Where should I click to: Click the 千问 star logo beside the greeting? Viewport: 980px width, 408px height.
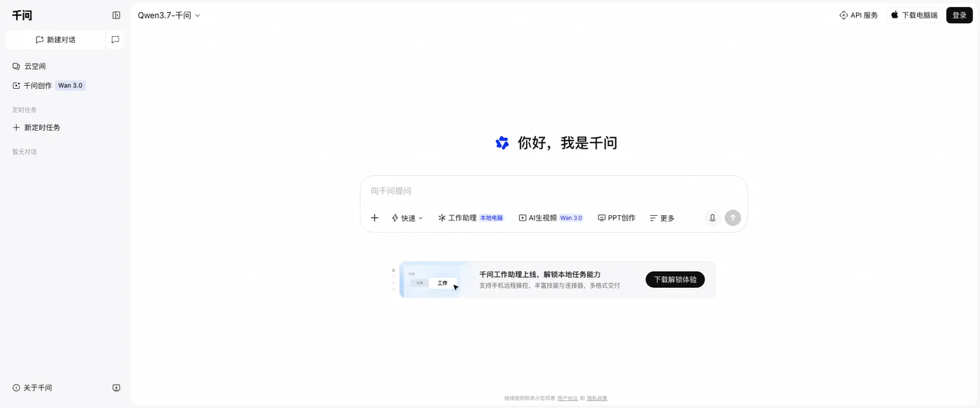(502, 142)
